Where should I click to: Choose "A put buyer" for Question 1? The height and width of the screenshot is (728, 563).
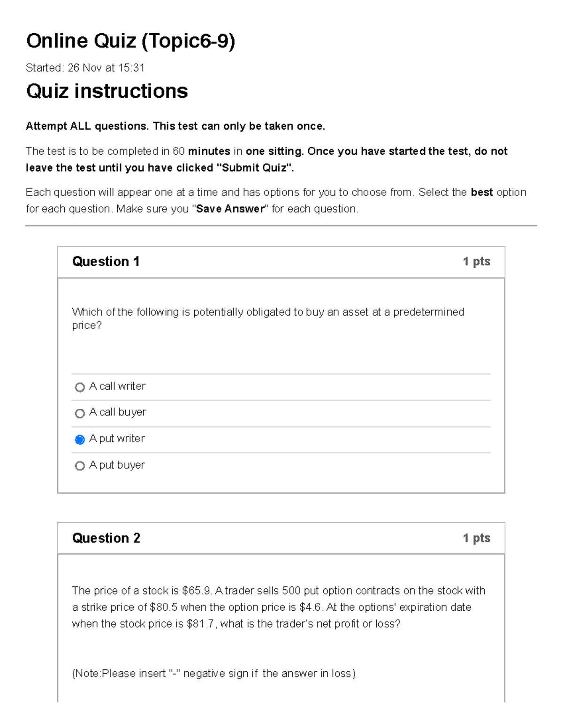tap(79, 465)
